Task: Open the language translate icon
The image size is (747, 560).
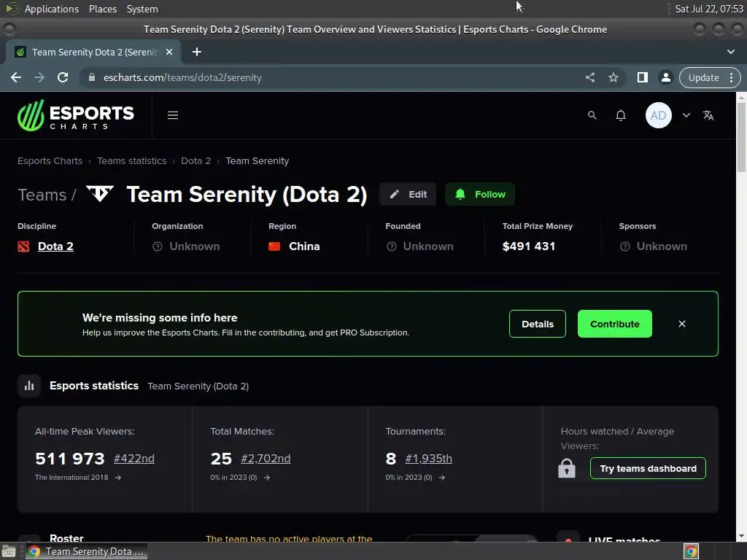Action: click(708, 115)
